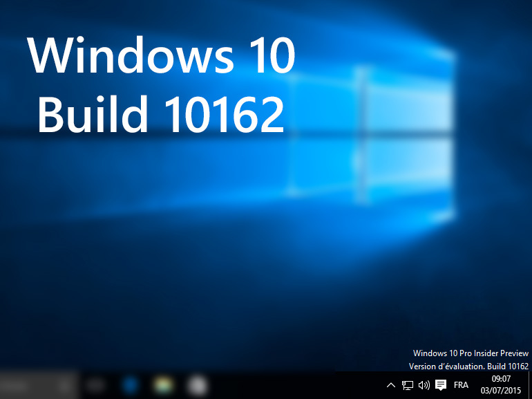Open the File Explorer folder taskbar icon
The width and height of the screenshot is (532, 399).
point(164,385)
